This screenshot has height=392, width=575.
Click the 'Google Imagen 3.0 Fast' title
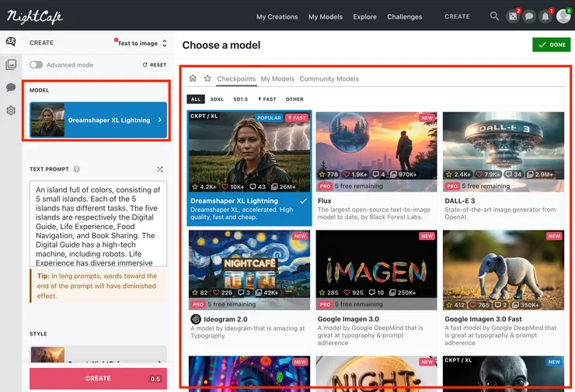point(483,319)
